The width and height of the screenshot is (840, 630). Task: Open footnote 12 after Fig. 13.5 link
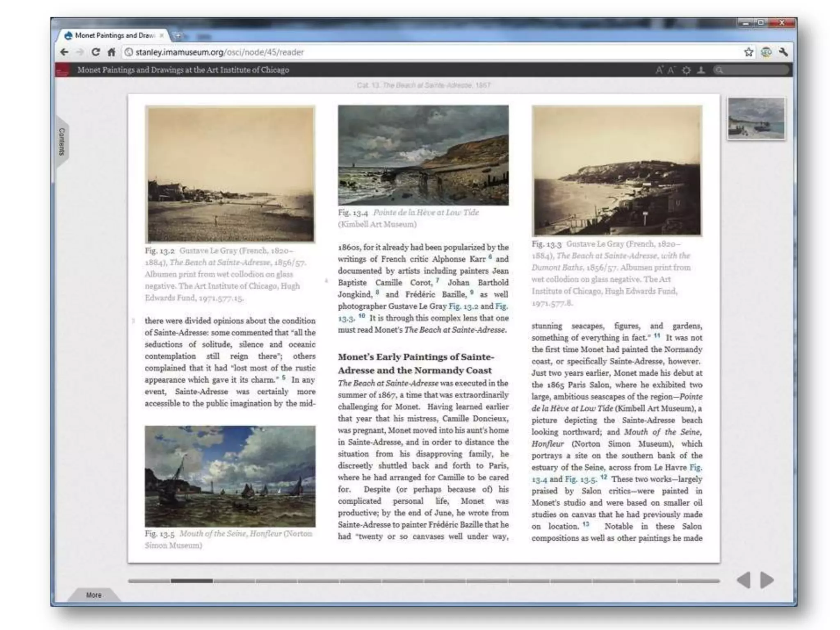click(604, 477)
